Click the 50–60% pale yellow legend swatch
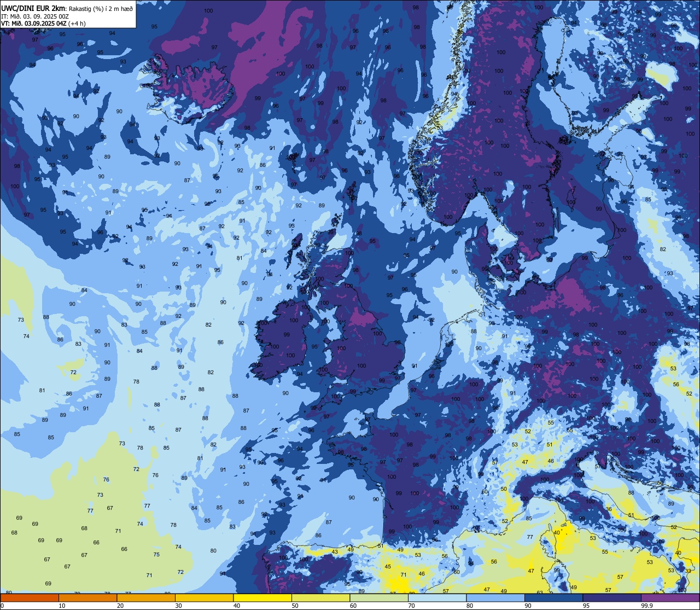 pos(320,597)
